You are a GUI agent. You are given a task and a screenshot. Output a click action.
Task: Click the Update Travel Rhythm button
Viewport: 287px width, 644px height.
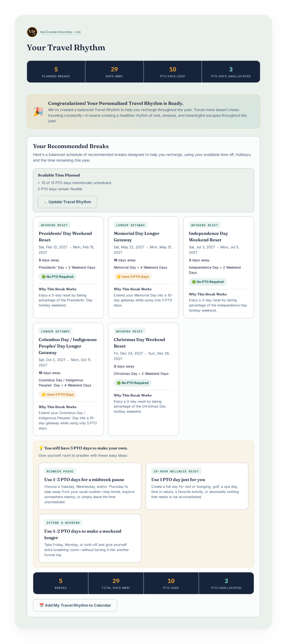pyautogui.click(x=67, y=202)
